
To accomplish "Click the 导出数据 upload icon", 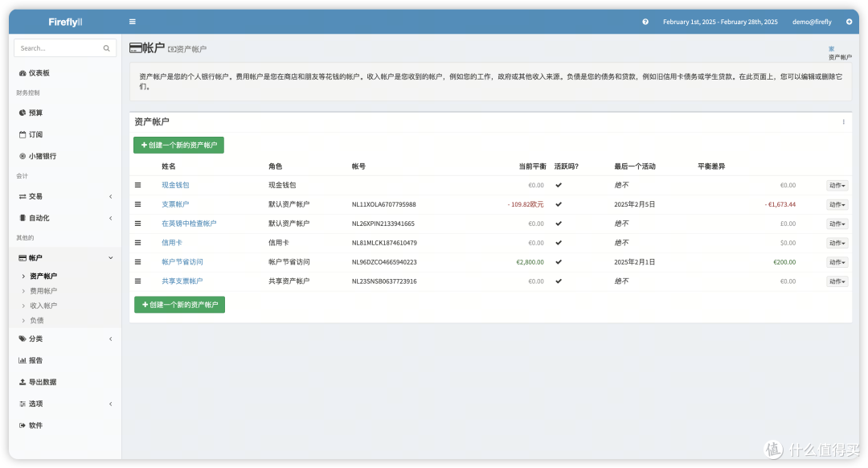I will click(23, 382).
